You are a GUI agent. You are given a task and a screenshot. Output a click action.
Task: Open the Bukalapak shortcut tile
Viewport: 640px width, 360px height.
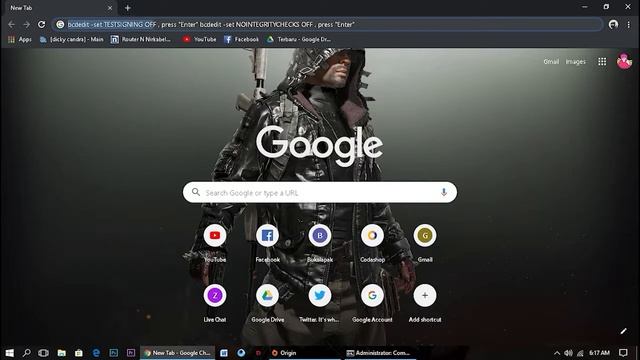(320, 243)
